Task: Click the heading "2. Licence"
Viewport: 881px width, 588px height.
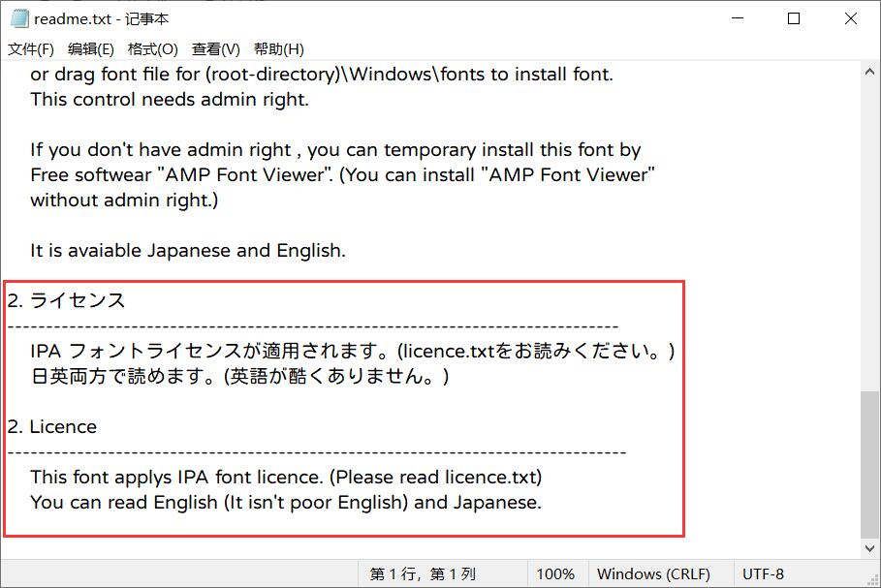Action: [x=52, y=427]
